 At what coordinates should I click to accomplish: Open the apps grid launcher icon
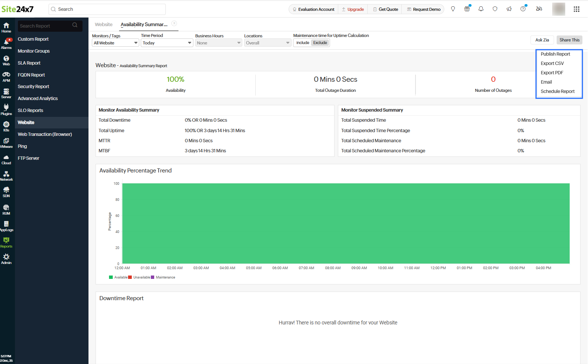click(576, 9)
